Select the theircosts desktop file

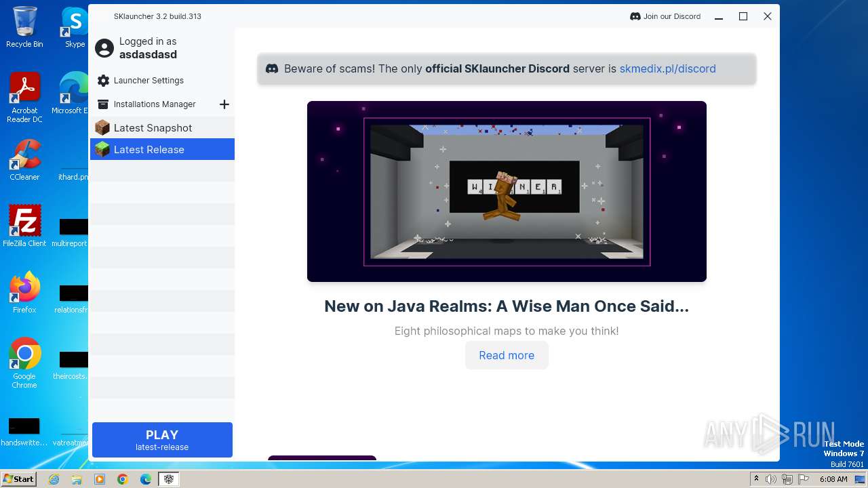[x=70, y=365]
